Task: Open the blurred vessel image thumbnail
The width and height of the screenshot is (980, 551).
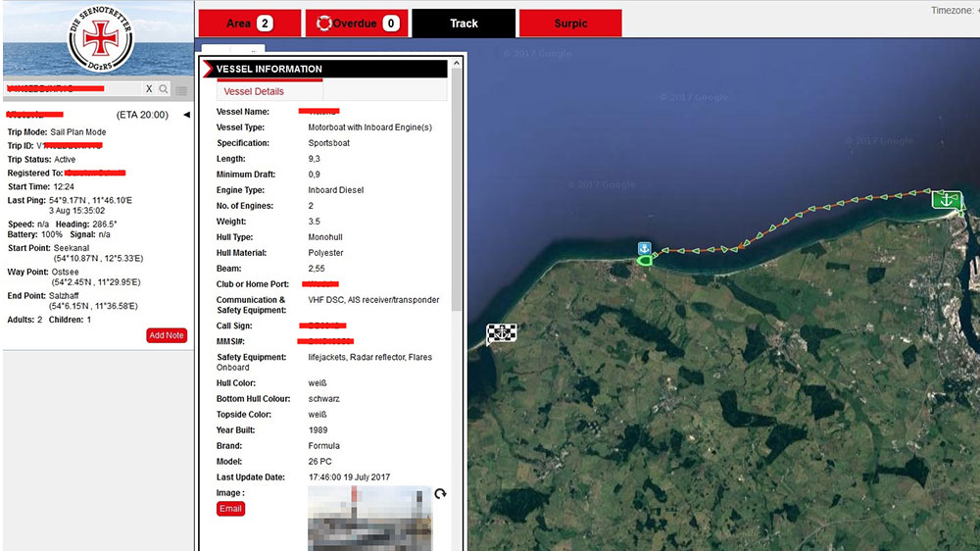Action: click(369, 520)
